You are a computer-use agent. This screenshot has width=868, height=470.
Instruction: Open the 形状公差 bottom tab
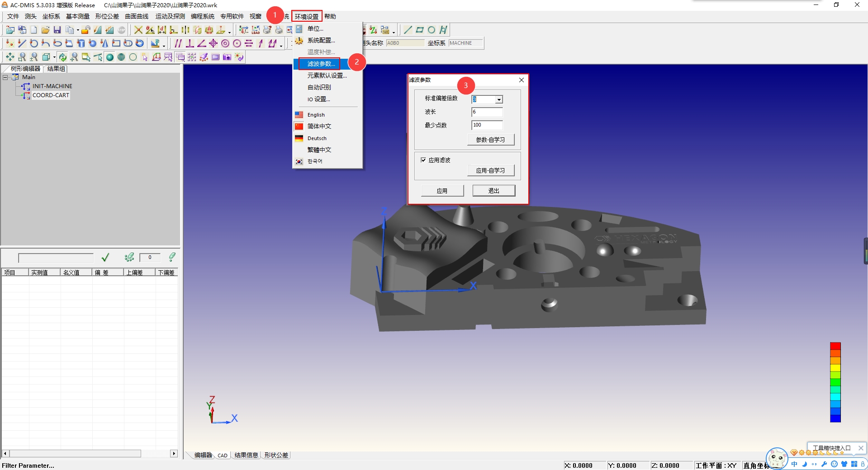pos(276,455)
